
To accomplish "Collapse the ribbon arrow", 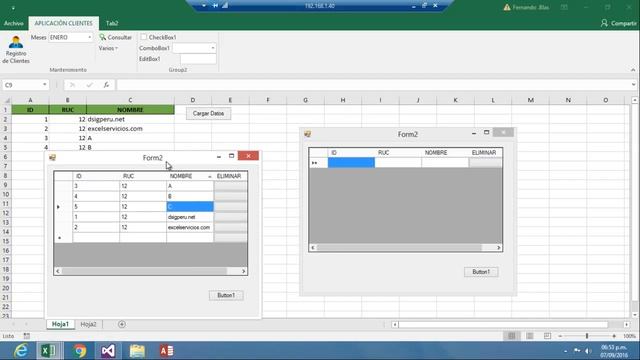I will (633, 70).
